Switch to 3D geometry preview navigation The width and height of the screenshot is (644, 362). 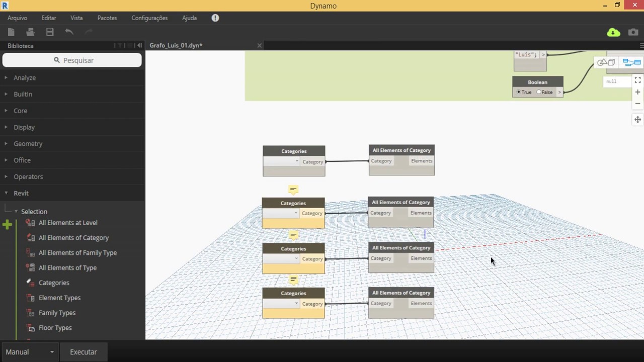tap(606, 62)
